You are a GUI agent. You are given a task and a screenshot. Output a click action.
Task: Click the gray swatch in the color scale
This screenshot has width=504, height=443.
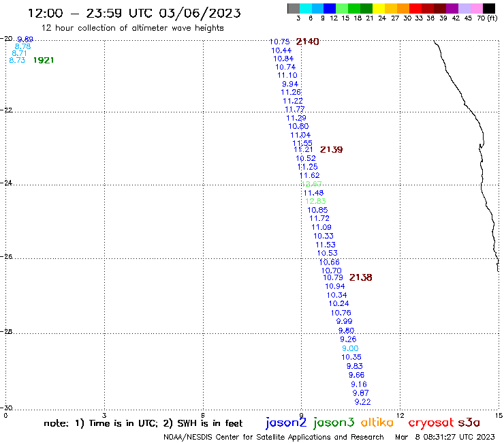click(294, 8)
